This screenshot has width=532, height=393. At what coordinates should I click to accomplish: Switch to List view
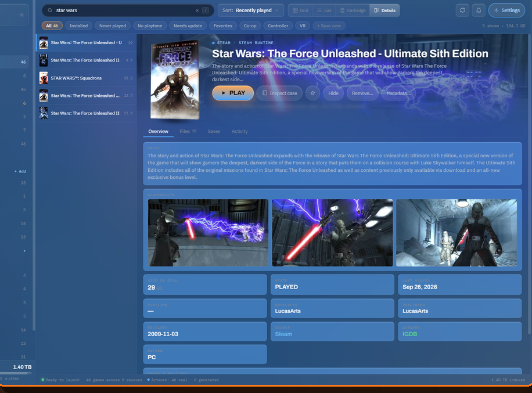(x=324, y=10)
